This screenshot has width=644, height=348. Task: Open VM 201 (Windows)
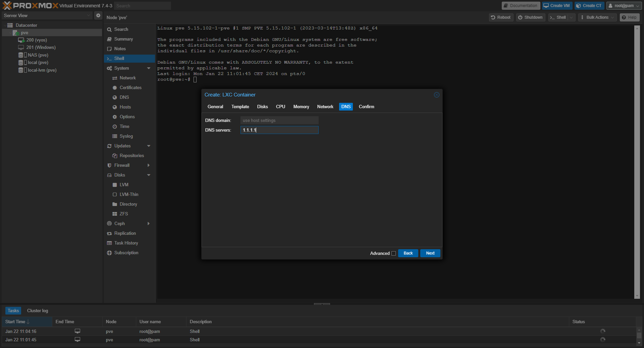click(x=41, y=47)
